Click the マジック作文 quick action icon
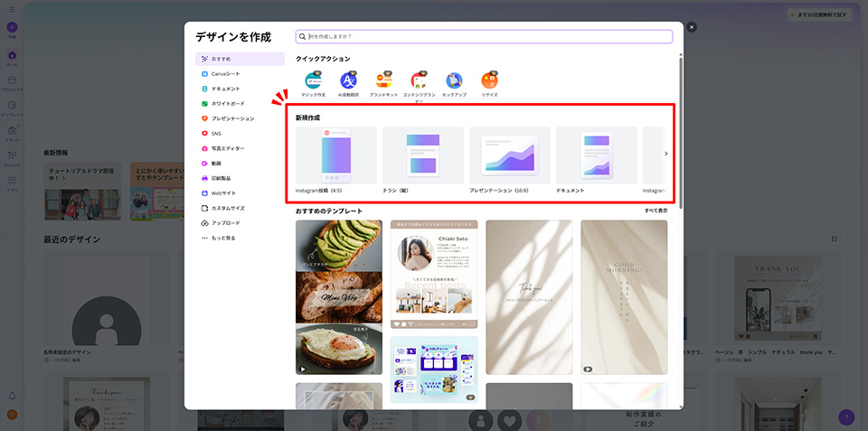Viewport: 868px width, 431px height. coord(313,80)
